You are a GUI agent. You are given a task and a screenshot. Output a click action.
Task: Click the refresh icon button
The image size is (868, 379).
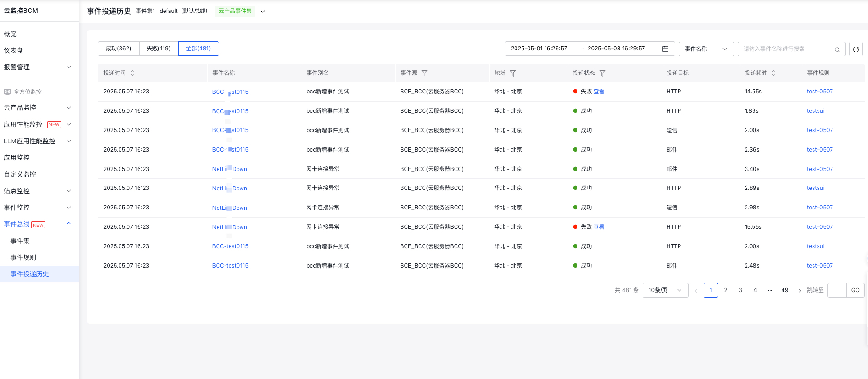pos(856,49)
